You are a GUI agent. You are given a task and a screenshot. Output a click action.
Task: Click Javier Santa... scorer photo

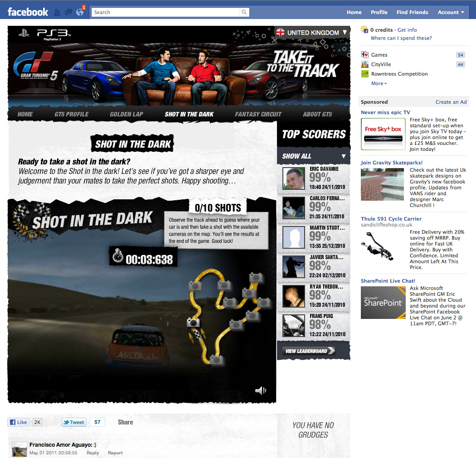(294, 267)
